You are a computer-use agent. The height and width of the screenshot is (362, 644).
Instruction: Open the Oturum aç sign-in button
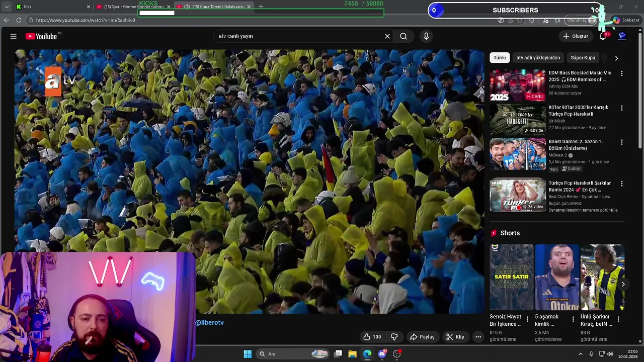pyautogui.click(x=581, y=20)
